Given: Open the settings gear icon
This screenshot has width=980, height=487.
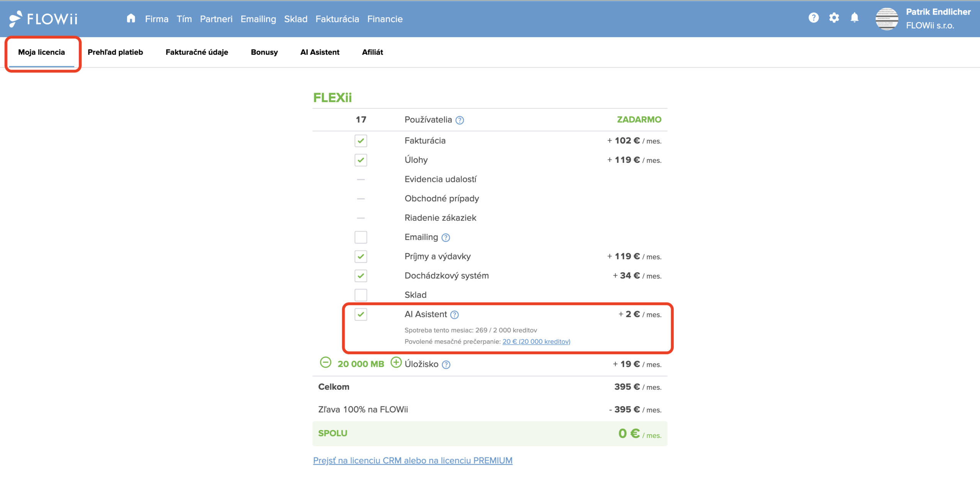Looking at the screenshot, I should click(834, 18).
